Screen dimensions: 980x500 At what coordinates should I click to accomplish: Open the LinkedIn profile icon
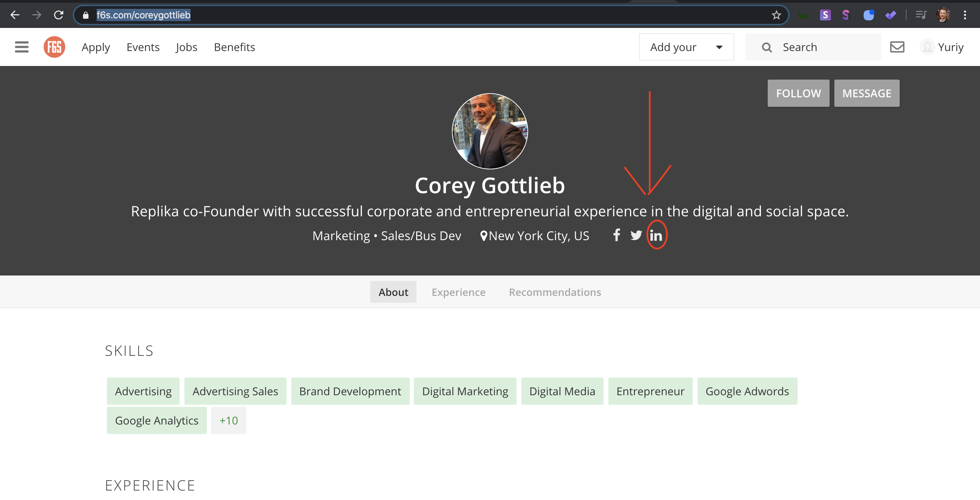(x=656, y=236)
